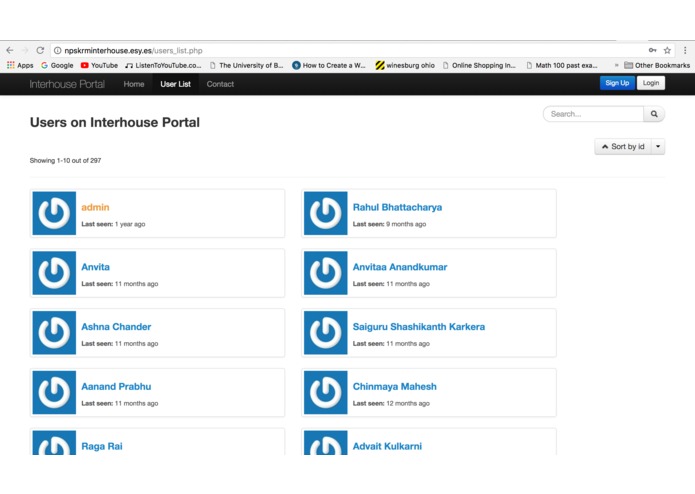Open Anvitaa Anandkumar's profile
This screenshot has width=695, height=494.
point(400,267)
